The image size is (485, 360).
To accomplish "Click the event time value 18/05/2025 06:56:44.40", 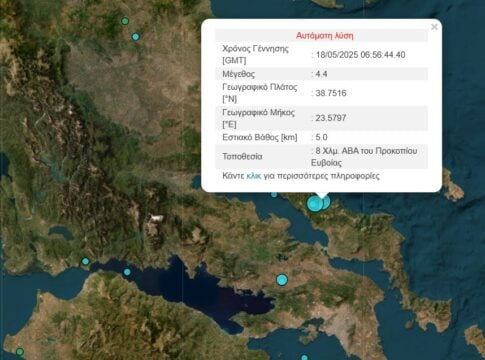I will click(x=360, y=55).
